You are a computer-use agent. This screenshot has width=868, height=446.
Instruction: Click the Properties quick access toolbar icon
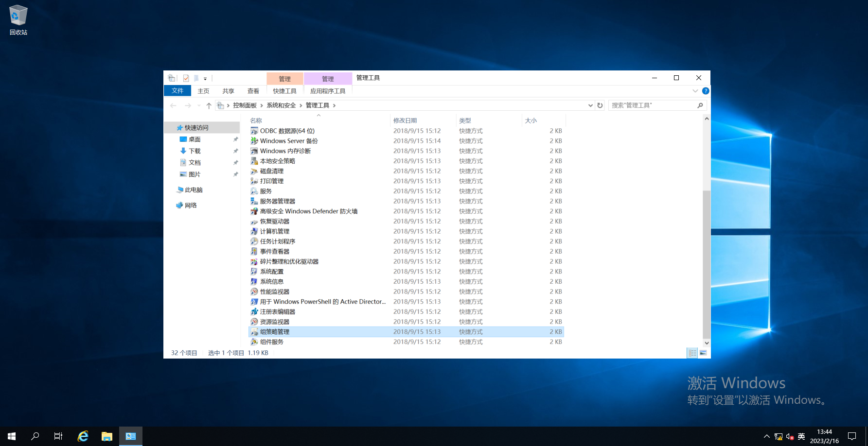coord(186,78)
